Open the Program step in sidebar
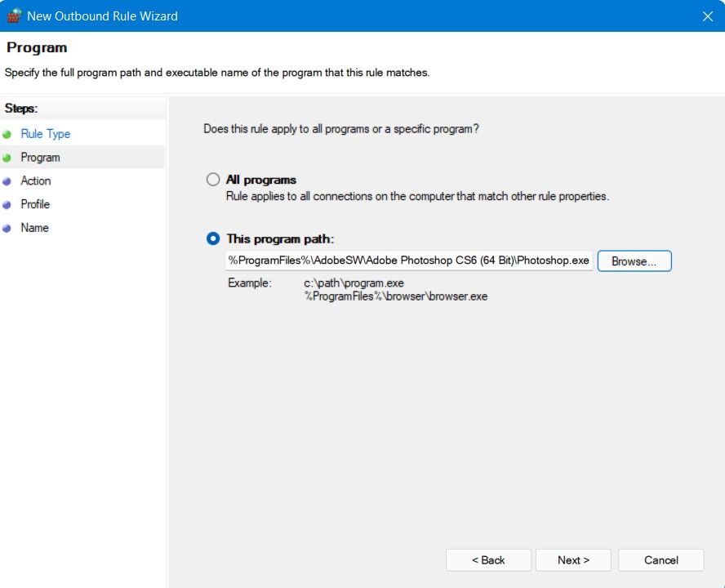This screenshot has height=588, width=725. [40, 158]
